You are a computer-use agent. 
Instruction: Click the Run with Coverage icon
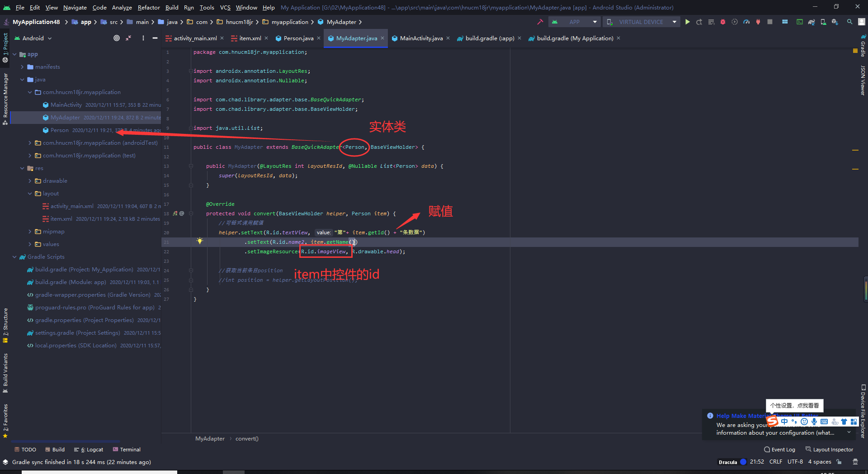click(735, 22)
